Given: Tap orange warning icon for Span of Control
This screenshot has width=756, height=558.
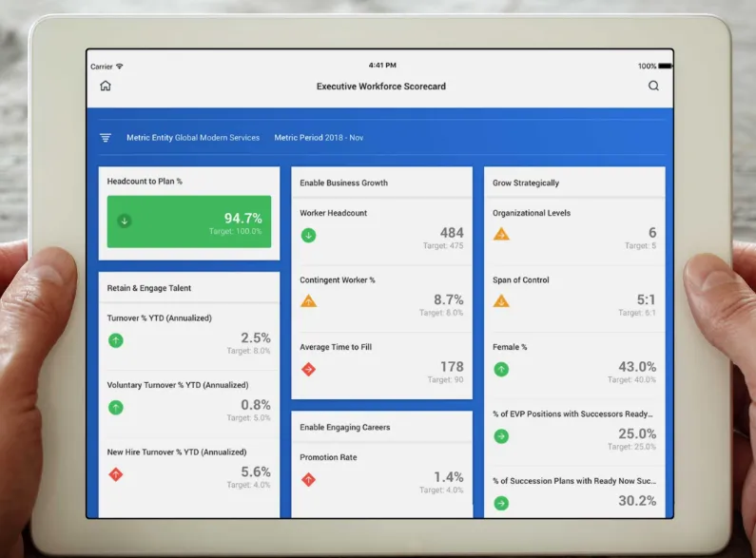Looking at the screenshot, I should (501, 301).
